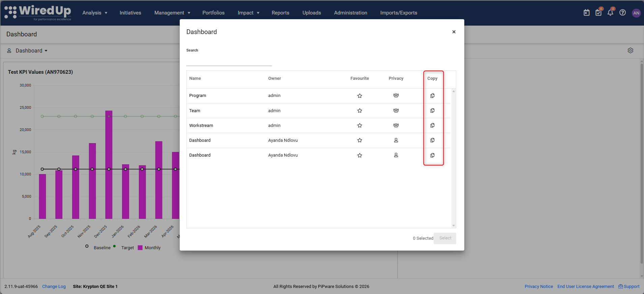
Task: Go to Portfolios
Action: pyautogui.click(x=213, y=13)
